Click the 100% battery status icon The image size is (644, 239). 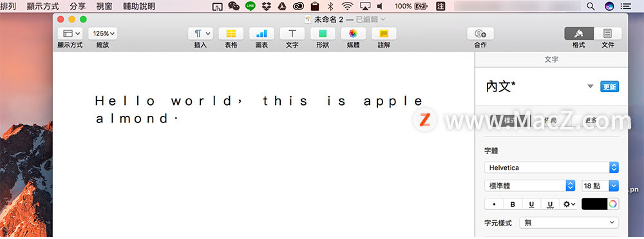point(411,6)
